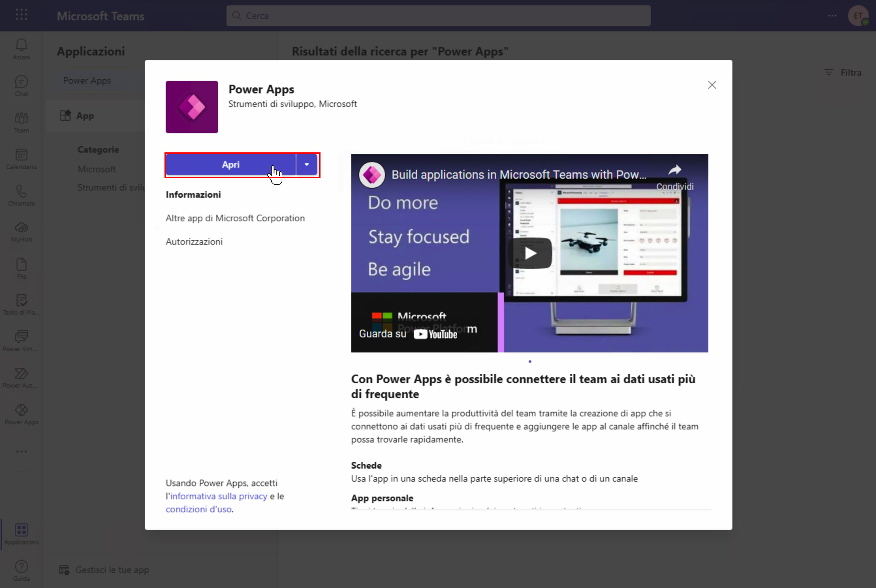Click the Power Apps logo tile
This screenshot has height=588, width=876.
click(x=192, y=107)
